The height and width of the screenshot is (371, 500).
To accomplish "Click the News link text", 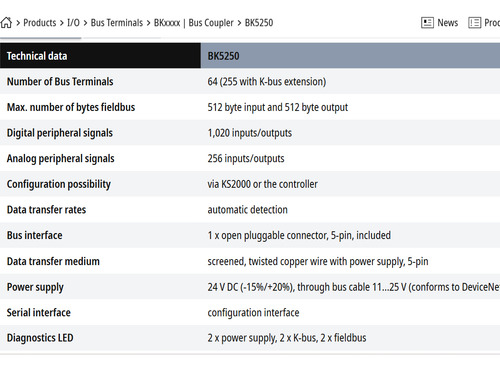I will 448,23.
